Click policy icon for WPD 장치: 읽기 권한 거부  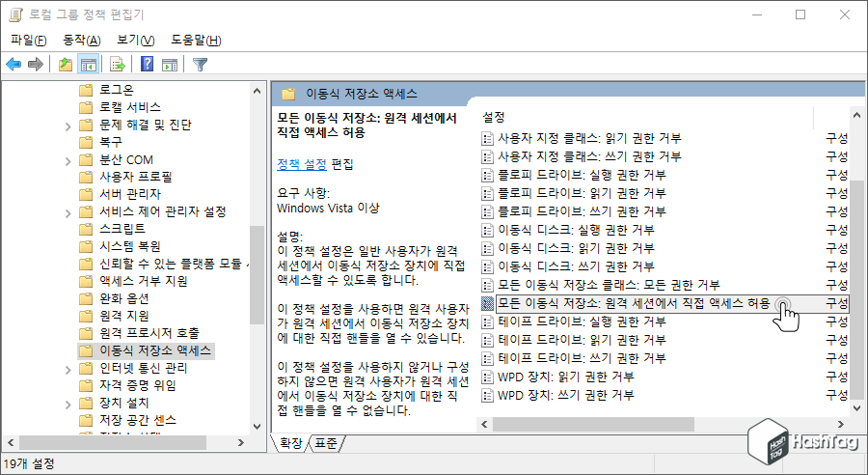(x=487, y=377)
